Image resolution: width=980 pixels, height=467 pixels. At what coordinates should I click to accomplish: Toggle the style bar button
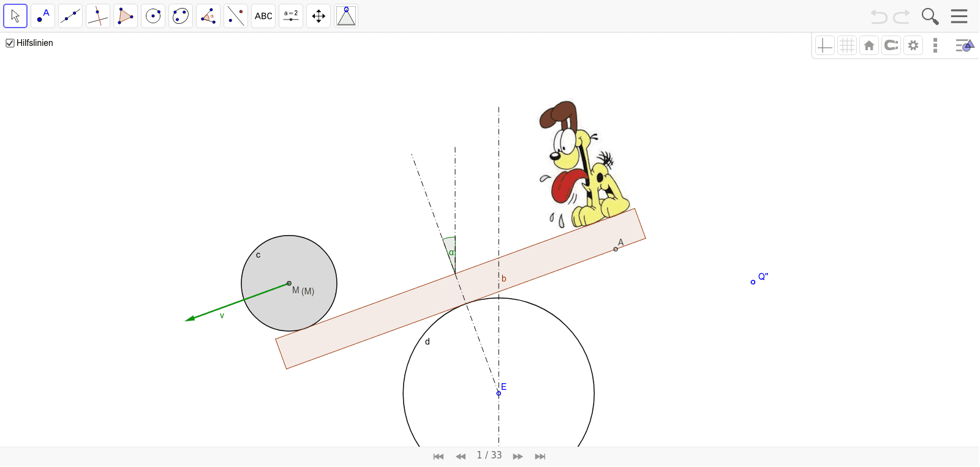[x=965, y=45]
